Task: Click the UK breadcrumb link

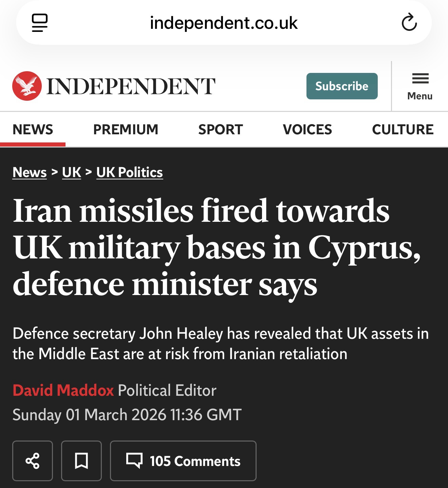Action: pyautogui.click(x=72, y=172)
